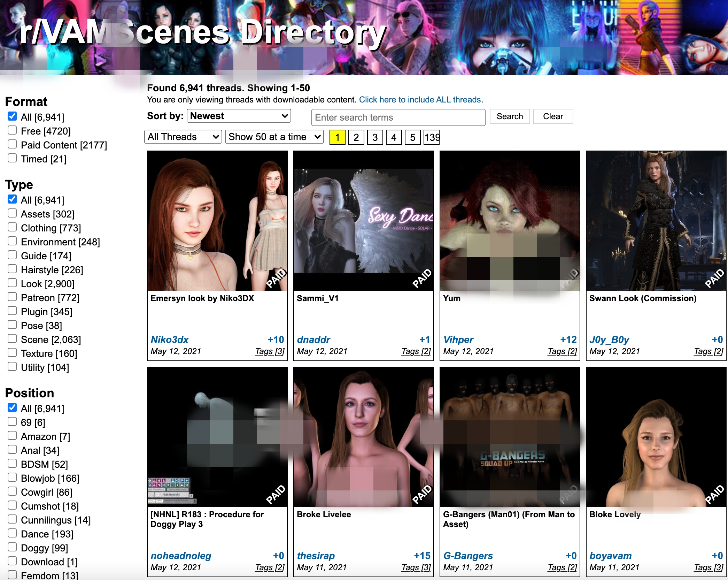728x580 pixels.
Task: Click here to include ALL threads link
Action: coord(420,100)
